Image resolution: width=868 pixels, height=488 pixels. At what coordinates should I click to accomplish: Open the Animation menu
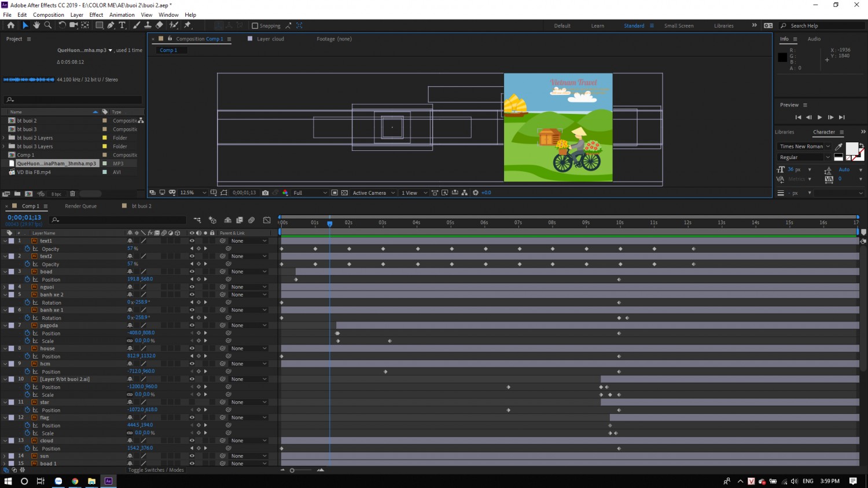pos(122,14)
